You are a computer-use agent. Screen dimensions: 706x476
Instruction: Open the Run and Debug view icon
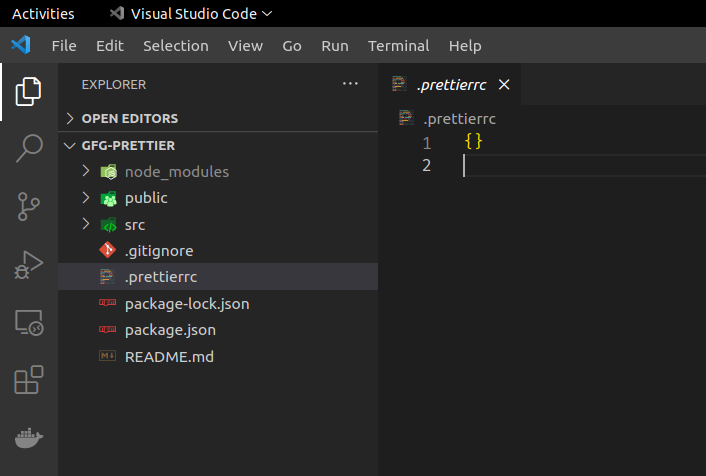(x=29, y=264)
